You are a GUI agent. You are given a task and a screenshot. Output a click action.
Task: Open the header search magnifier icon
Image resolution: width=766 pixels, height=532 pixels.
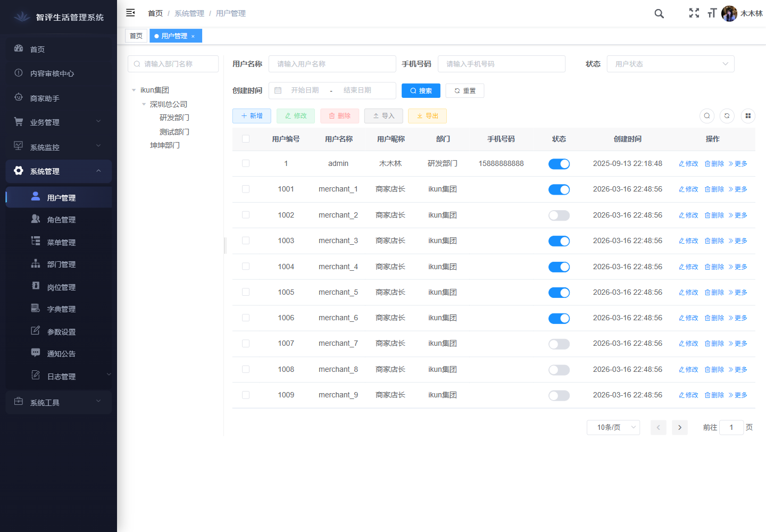coord(659,14)
